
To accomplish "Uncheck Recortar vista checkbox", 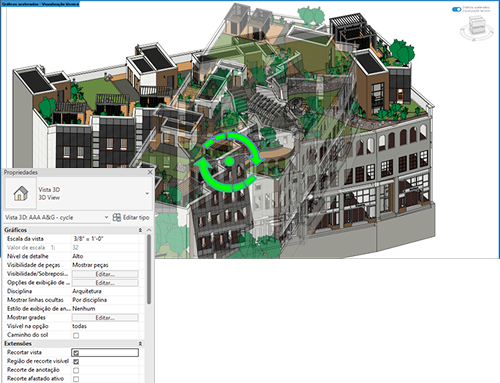I will tap(76, 353).
